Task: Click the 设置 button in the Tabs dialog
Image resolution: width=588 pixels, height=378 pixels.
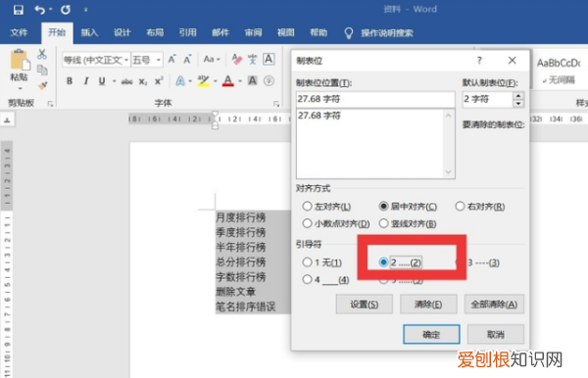Action: coord(365,305)
